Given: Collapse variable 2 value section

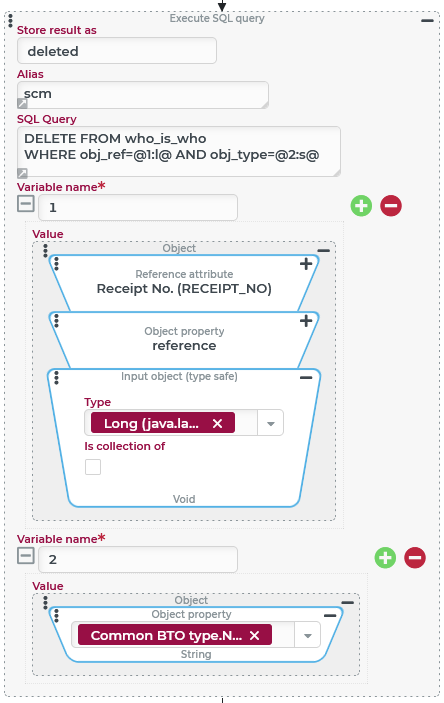Looking at the screenshot, I should pos(26,556).
